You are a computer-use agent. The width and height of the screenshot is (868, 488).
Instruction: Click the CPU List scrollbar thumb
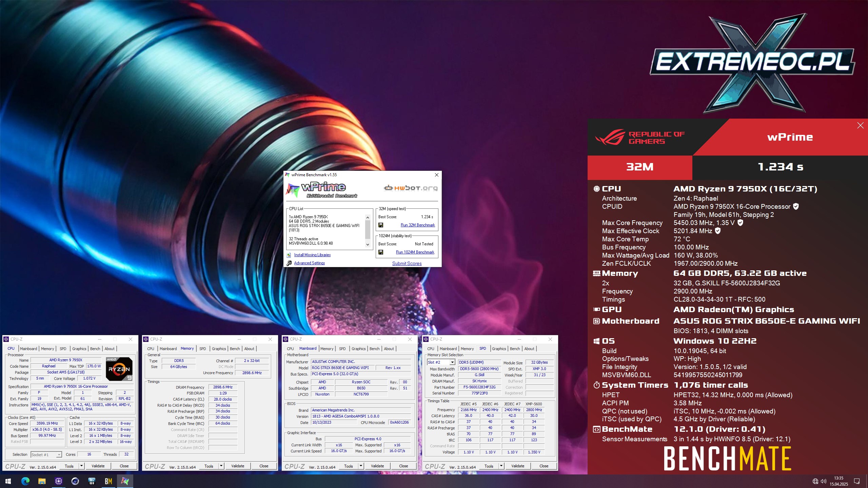tap(368, 229)
